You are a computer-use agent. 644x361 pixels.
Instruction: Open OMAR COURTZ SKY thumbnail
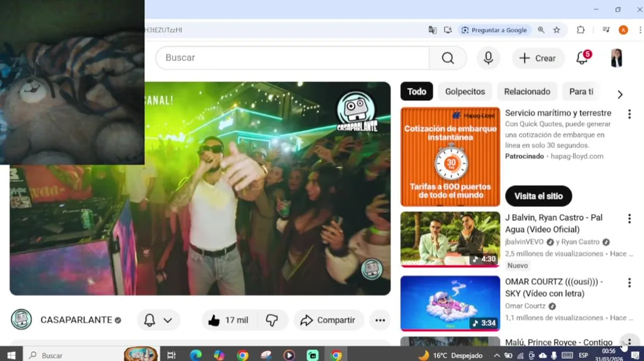click(450, 304)
